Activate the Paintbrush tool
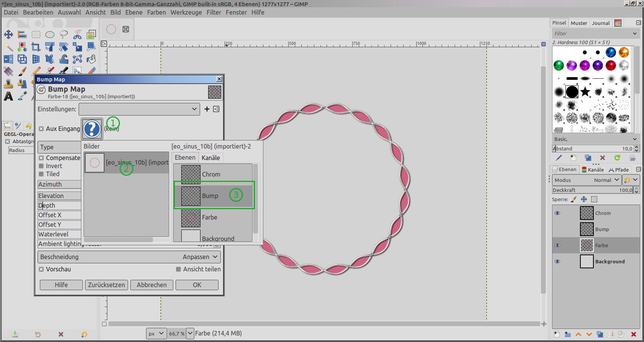 [22, 71]
